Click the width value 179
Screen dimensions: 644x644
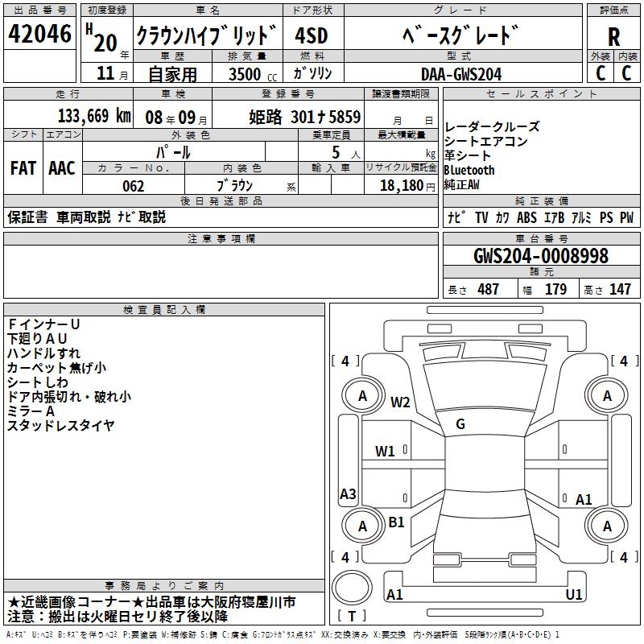pos(555,289)
